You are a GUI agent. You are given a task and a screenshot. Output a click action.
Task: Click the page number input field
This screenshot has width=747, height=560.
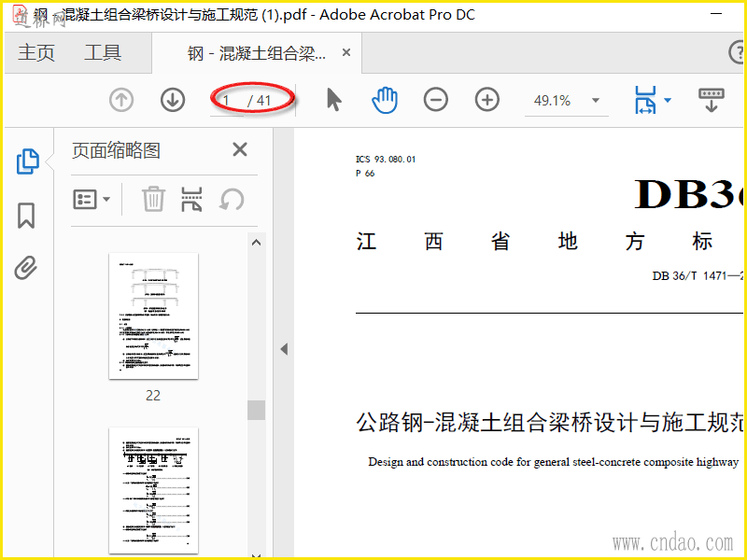coord(227,101)
